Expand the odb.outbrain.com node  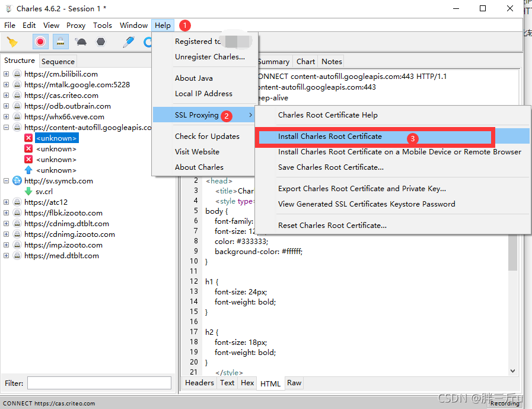[6, 106]
